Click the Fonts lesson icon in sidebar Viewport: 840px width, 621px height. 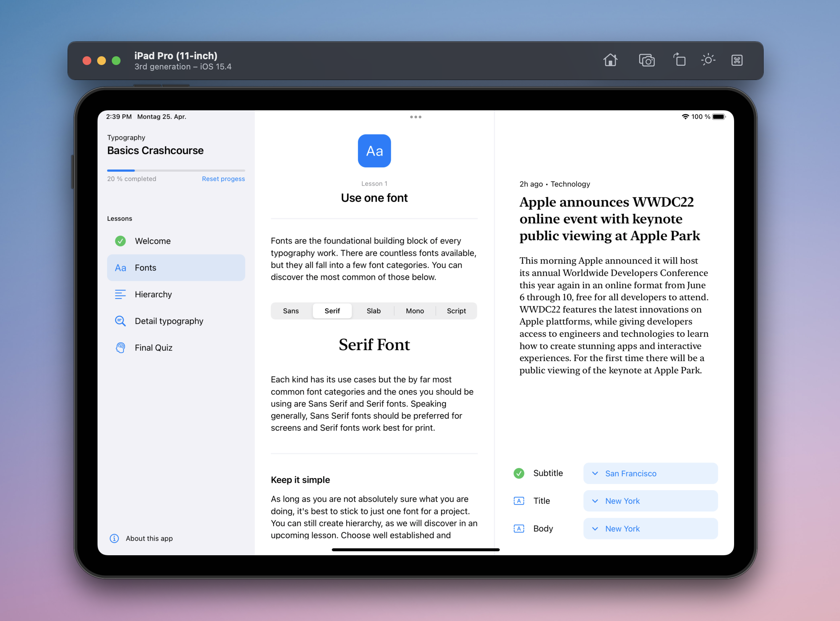pos(120,267)
